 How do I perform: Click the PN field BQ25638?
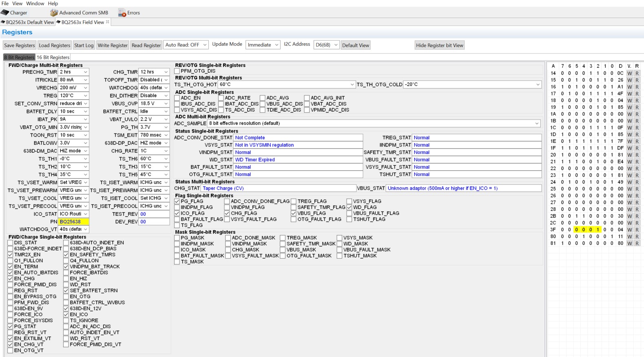(74, 222)
